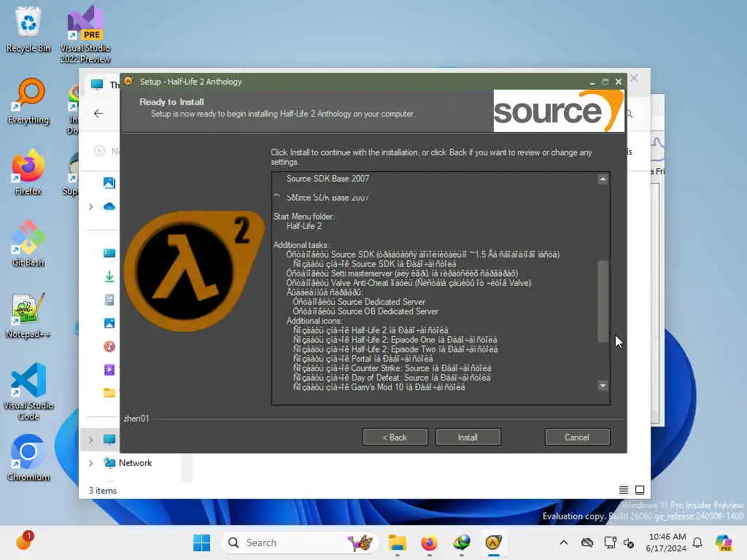Image resolution: width=747 pixels, height=560 pixels.
Task: Show hidden system tray icons
Action: click(564, 542)
